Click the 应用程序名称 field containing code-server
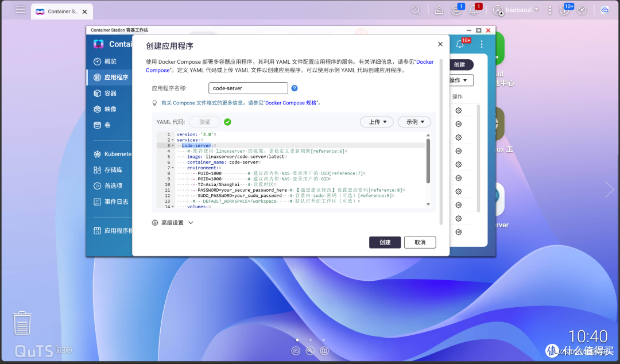 click(x=248, y=88)
